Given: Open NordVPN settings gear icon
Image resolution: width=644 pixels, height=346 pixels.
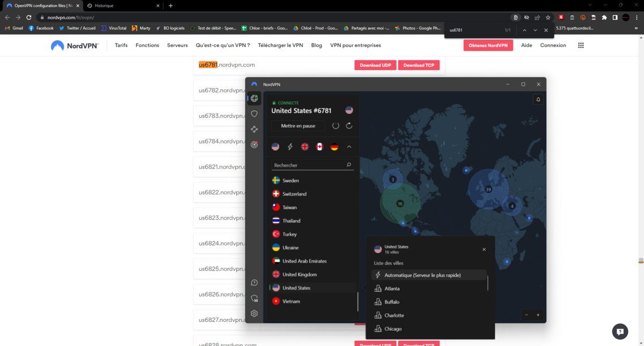Looking at the screenshot, I should tap(254, 313).
